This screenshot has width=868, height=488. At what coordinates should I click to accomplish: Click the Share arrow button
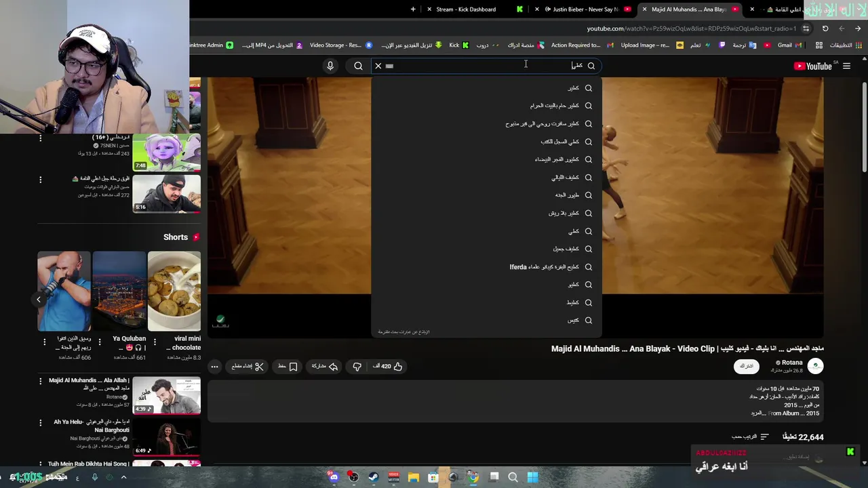point(325,366)
